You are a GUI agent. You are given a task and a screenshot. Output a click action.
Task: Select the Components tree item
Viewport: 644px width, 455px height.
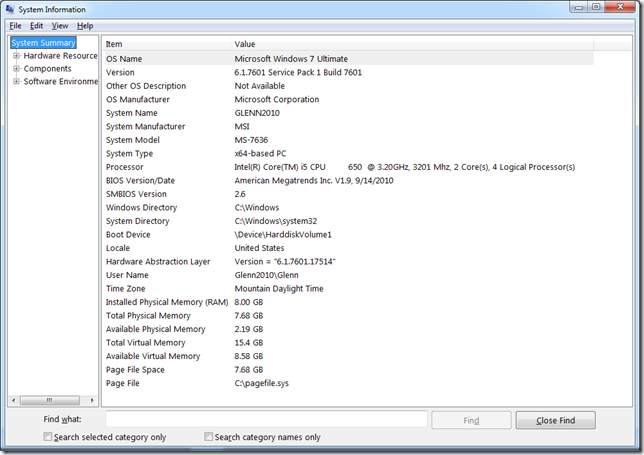47,69
